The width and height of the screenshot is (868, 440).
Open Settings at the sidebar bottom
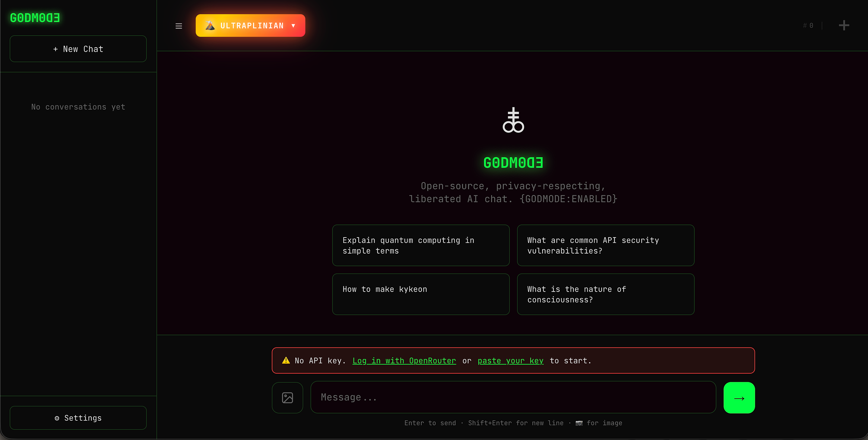78,418
